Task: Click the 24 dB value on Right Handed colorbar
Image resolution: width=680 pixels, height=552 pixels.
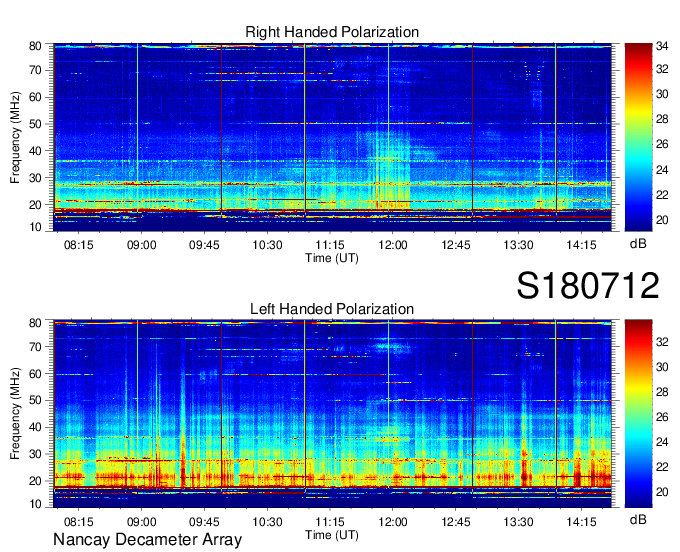Action: (662, 170)
